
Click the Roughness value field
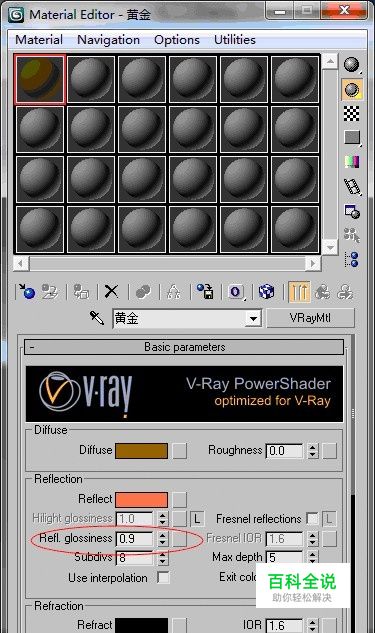pyautogui.click(x=285, y=451)
